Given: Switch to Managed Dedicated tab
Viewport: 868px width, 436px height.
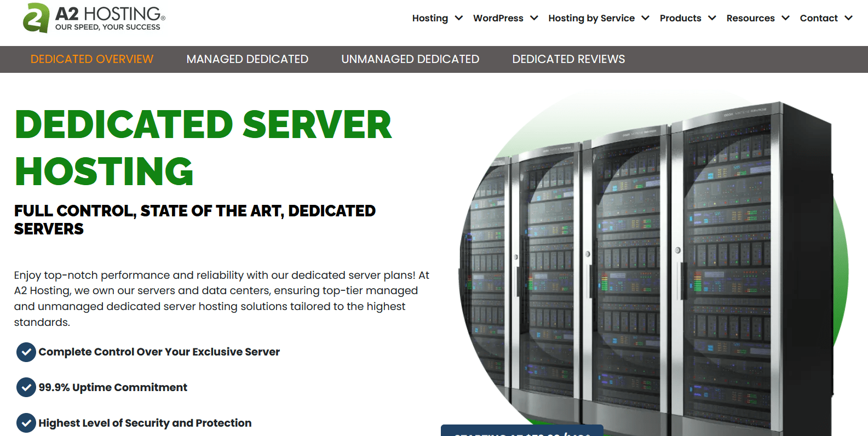Looking at the screenshot, I should coord(247,59).
